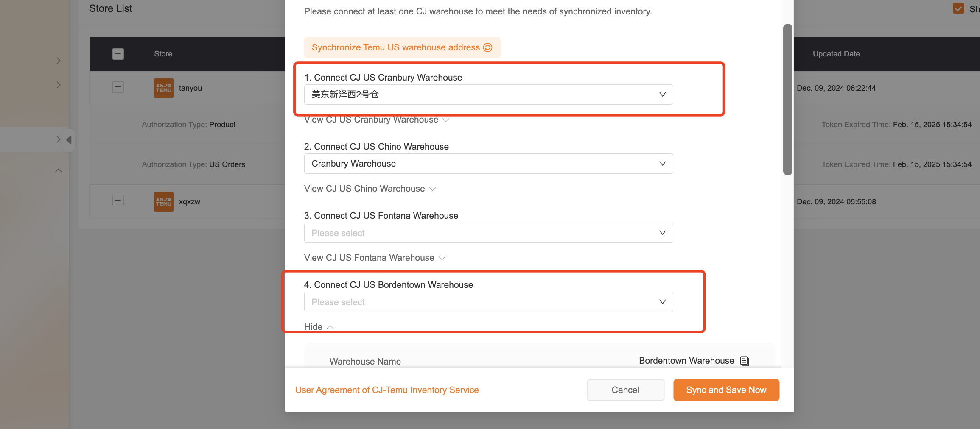Collapse the left sidebar with the arrow icon
The image size is (980, 429).
(x=69, y=139)
